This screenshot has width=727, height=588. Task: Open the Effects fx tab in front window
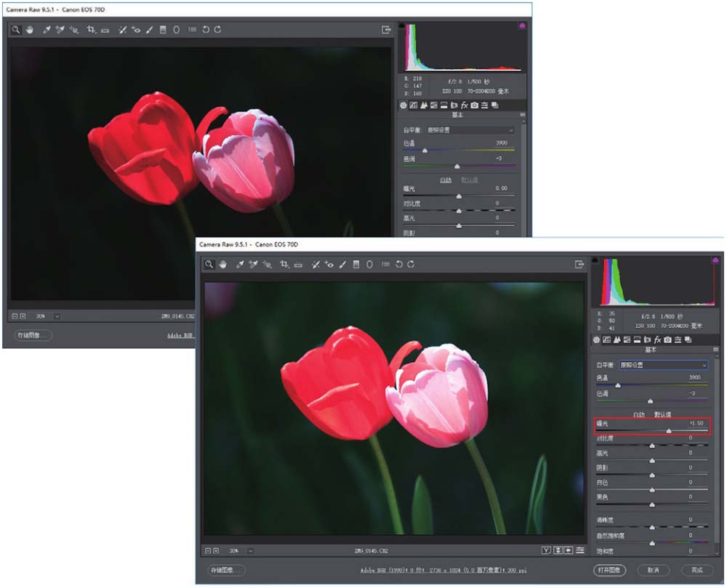pyautogui.click(x=657, y=339)
